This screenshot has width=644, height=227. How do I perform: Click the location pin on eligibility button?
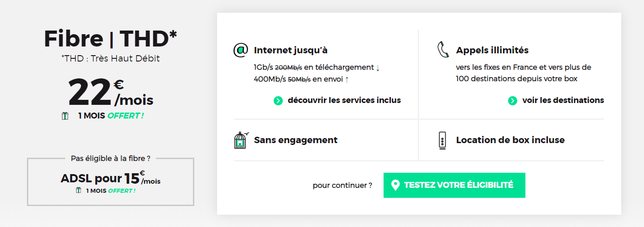pyautogui.click(x=395, y=185)
